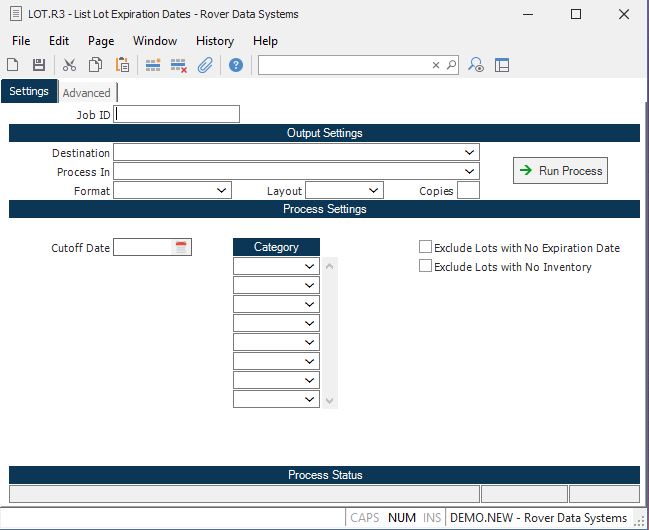Check Exclude Lots with No Inventory
Image resolution: width=649 pixels, height=530 pixels.
tap(426, 266)
